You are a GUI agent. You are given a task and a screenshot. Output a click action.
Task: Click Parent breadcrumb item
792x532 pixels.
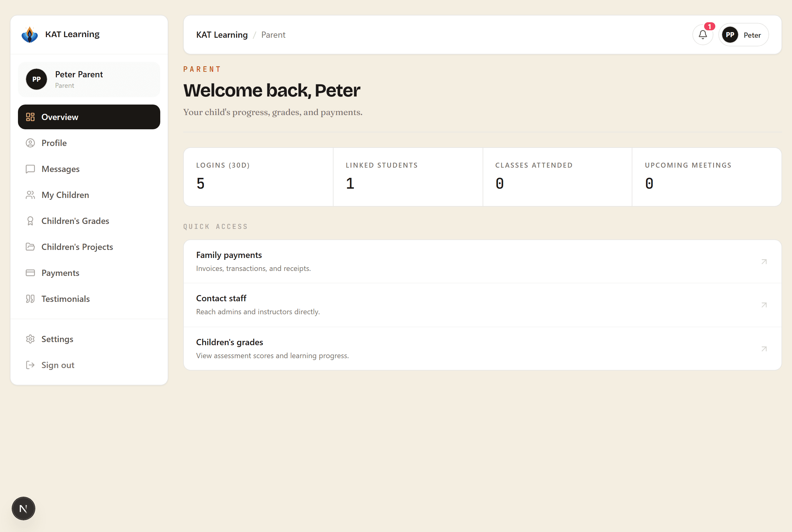273,35
